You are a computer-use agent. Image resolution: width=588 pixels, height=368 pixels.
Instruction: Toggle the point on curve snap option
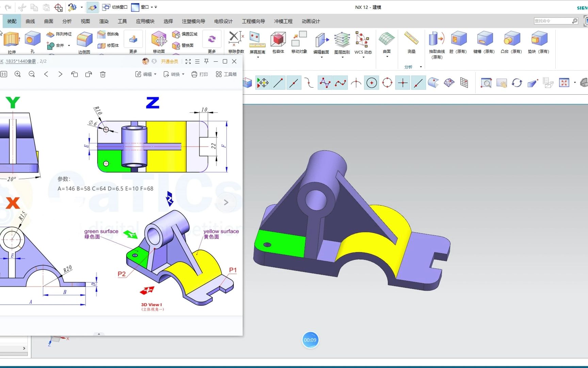click(x=418, y=83)
